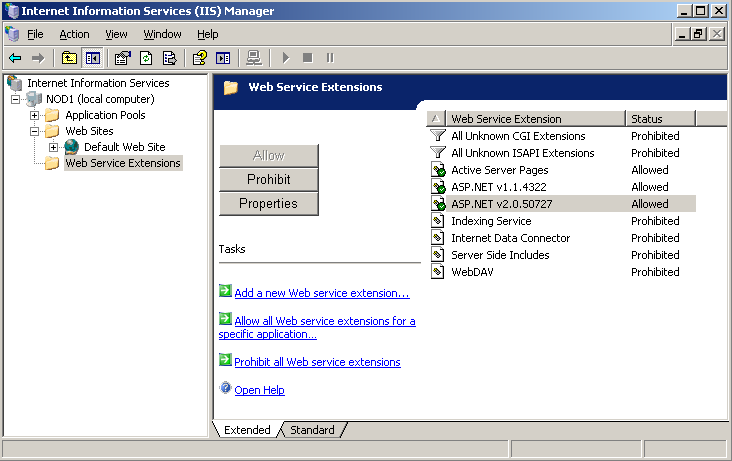732x461 pixels.
Task: Select the Active Server Pages row text
Action: [500, 170]
